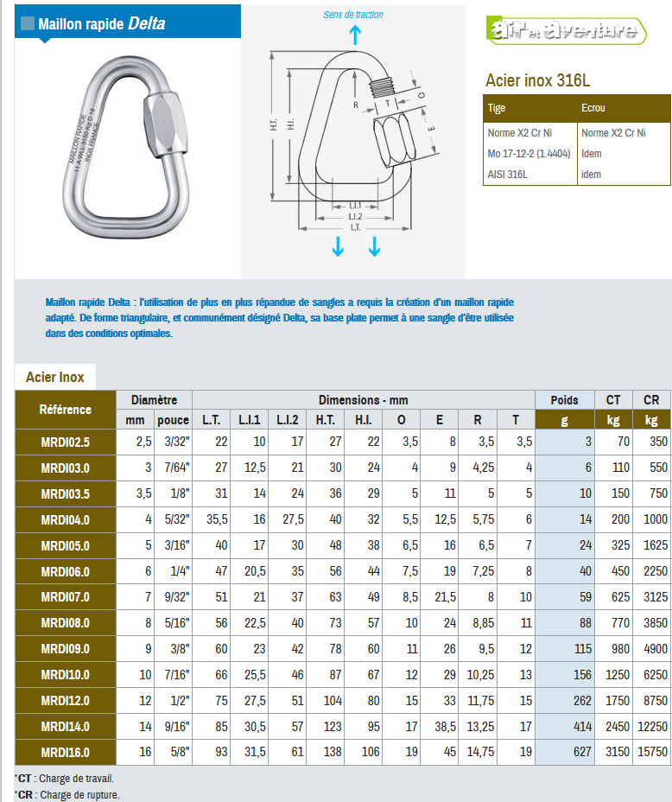Select the Acier Inox tab

(55, 377)
